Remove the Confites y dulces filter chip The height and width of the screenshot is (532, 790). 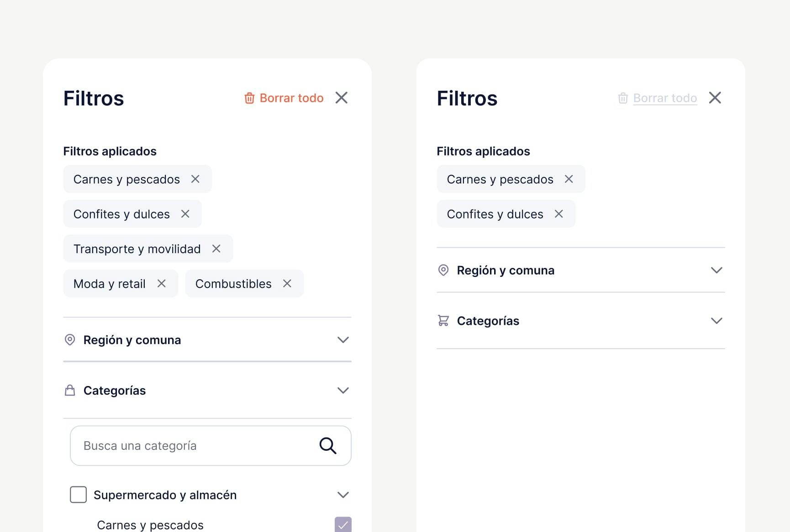[x=186, y=214]
